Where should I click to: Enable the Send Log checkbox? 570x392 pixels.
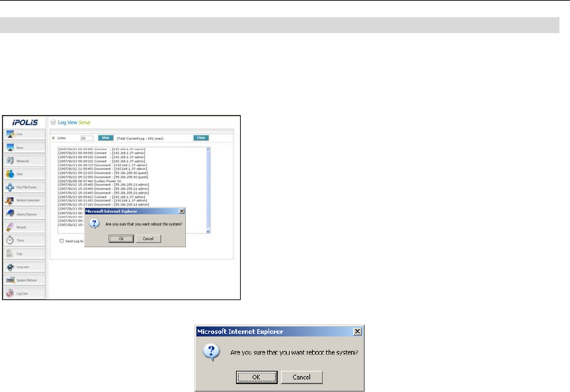coord(61,241)
